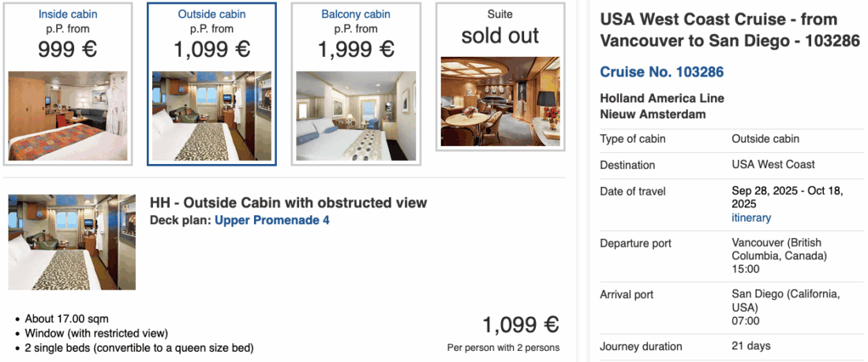Click the 1,999 € Balcony cabin price
Viewport: 868px width, 362px height.
tap(356, 49)
